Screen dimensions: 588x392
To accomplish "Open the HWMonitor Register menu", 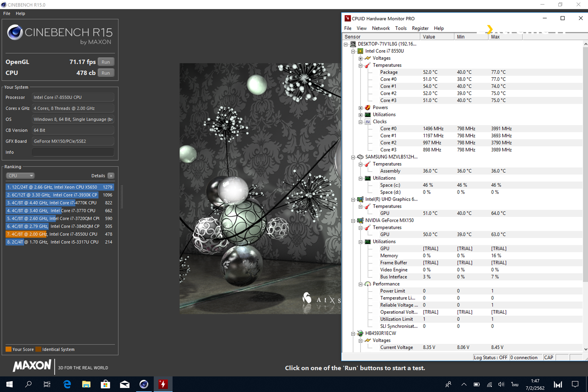I will (420, 28).
